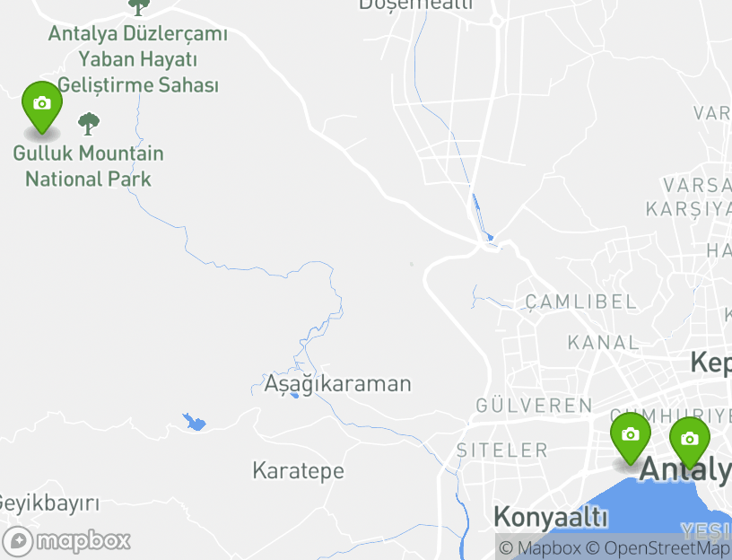Viewport: 732px width, 560px height.
Task: Click the Geyikbayırı place label
Action: tap(49, 504)
